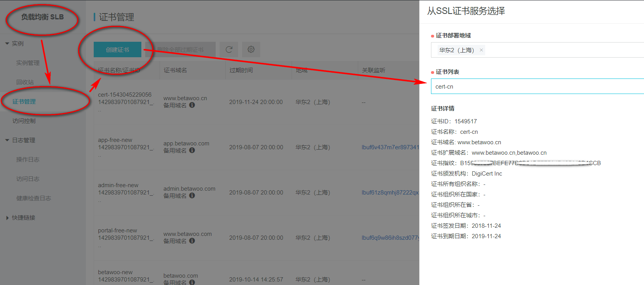
Task: Select certificate betawoo-new name
Action: (115, 272)
